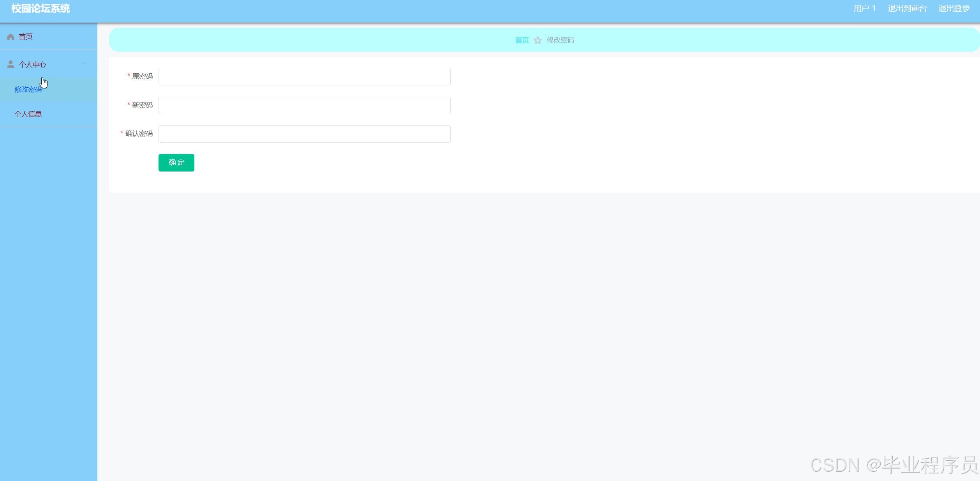Go to 首页 via the breadcrumb link
The width and height of the screenshot is (980, 481).
point(522,40)
